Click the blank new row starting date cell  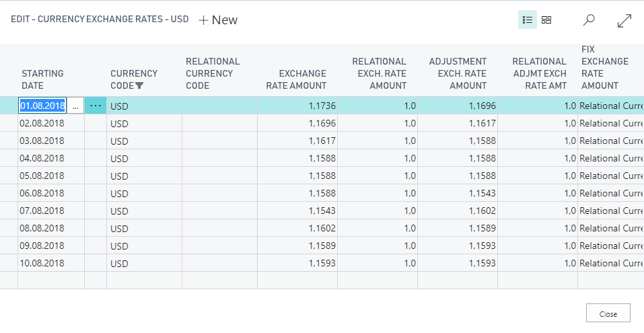coord(51,280)
